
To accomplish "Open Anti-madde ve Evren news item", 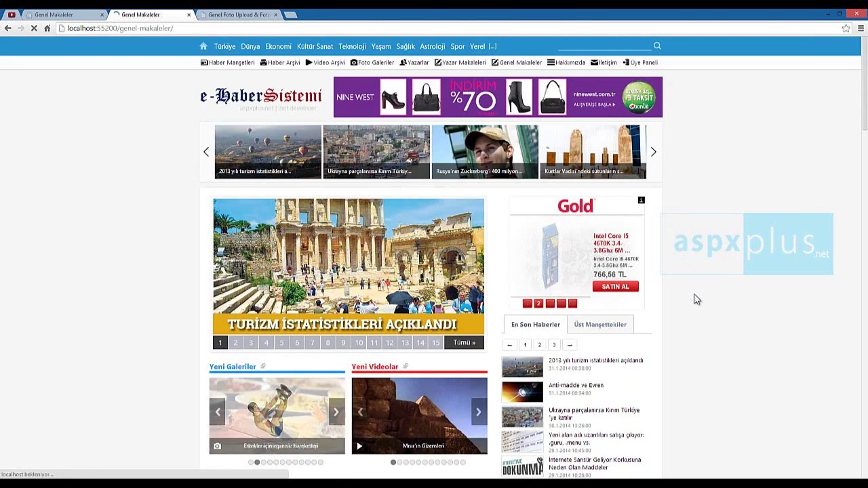I will click(x=576, y=386).
